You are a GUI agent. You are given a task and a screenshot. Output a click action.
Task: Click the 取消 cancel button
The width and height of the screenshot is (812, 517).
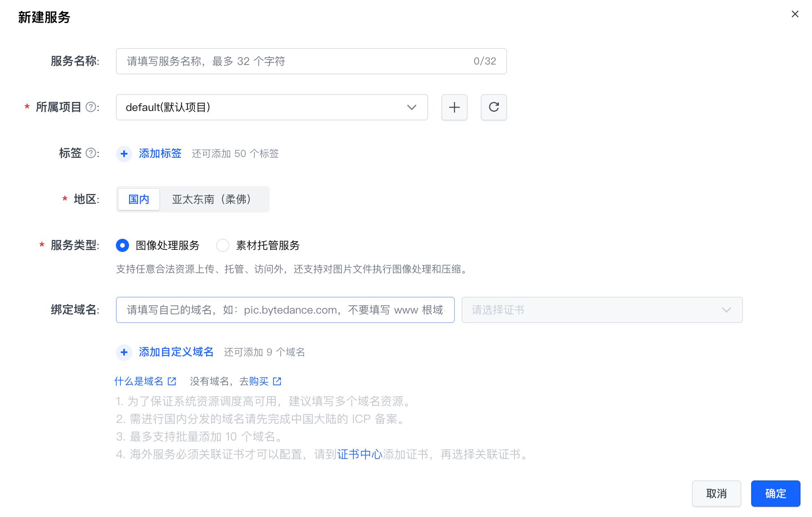click(716, 494)
